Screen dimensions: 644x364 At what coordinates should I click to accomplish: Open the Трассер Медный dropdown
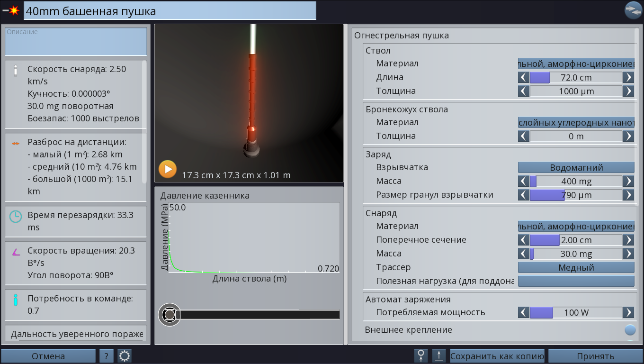pos(576,268)
